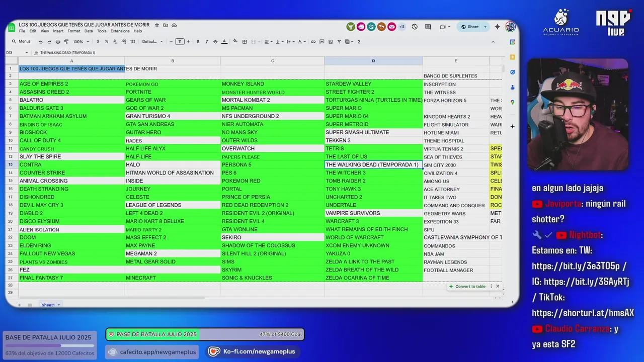
Task: Decrease font size with minus button
Action: (x=171, y=42)
